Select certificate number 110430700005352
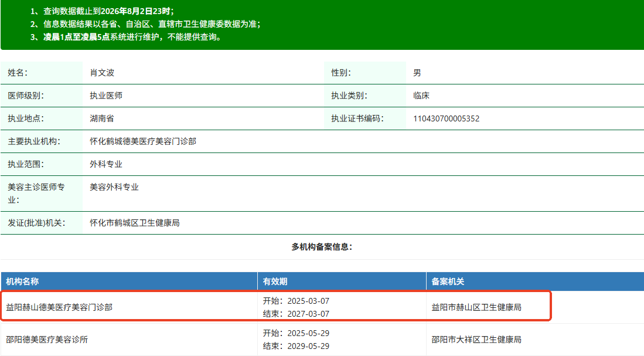644x356 pixels. 446,119
